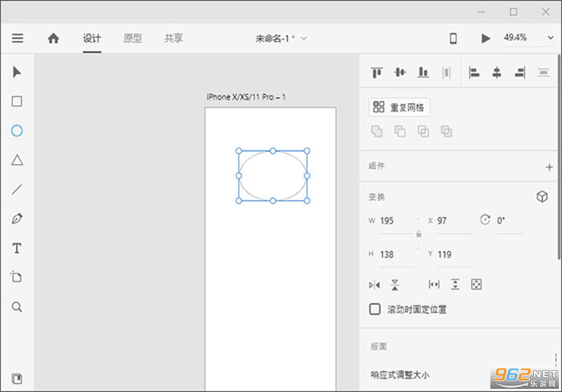562x392 pixels.
Task: Align selection to top
Action: click(x=377, y=73)
